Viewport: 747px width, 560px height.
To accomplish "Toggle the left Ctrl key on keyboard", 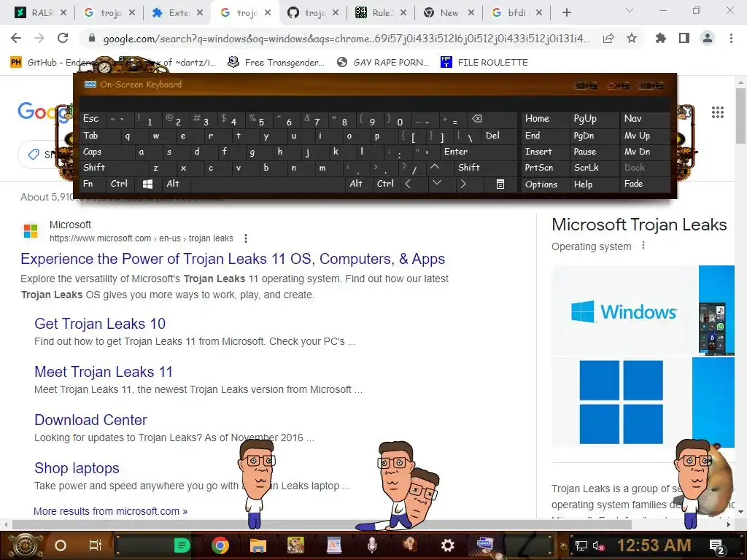I will tap(119, 184).
